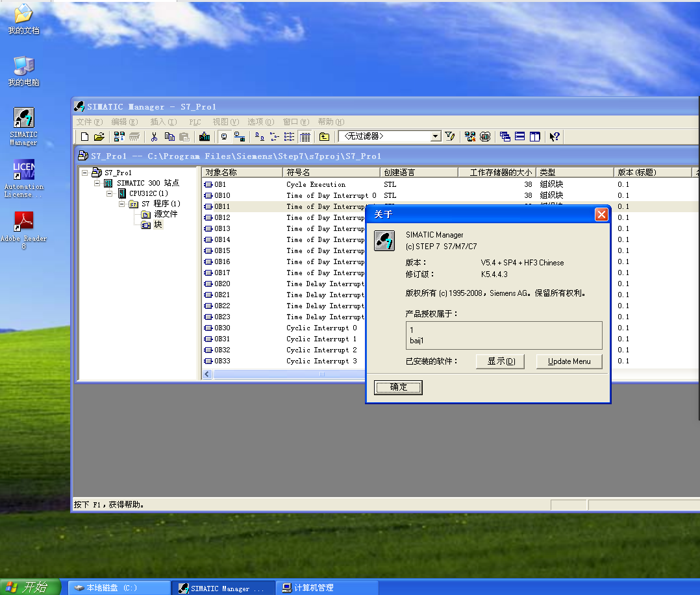Sort by 符号名 column header
The image size is (700, 595).
(331, 172)
